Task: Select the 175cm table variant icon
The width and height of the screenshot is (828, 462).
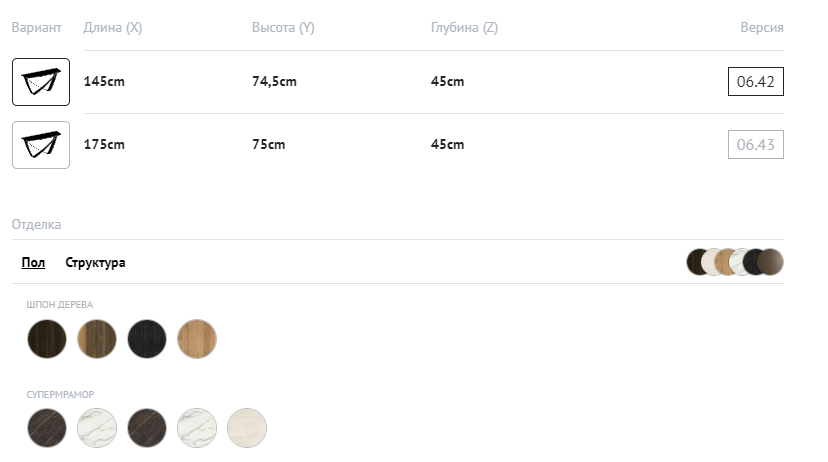Action: [40, 145]
